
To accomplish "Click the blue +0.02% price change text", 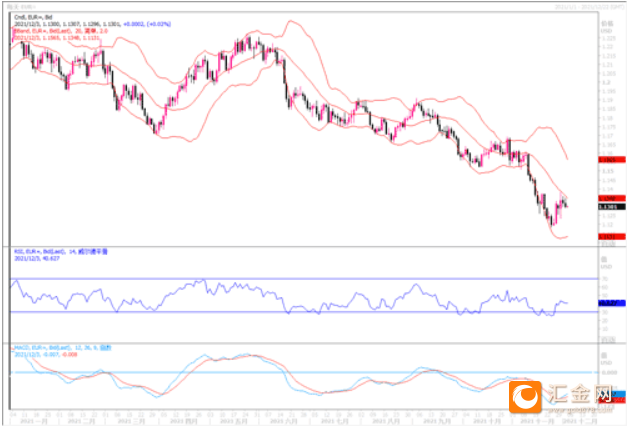I will pos(159,24).
